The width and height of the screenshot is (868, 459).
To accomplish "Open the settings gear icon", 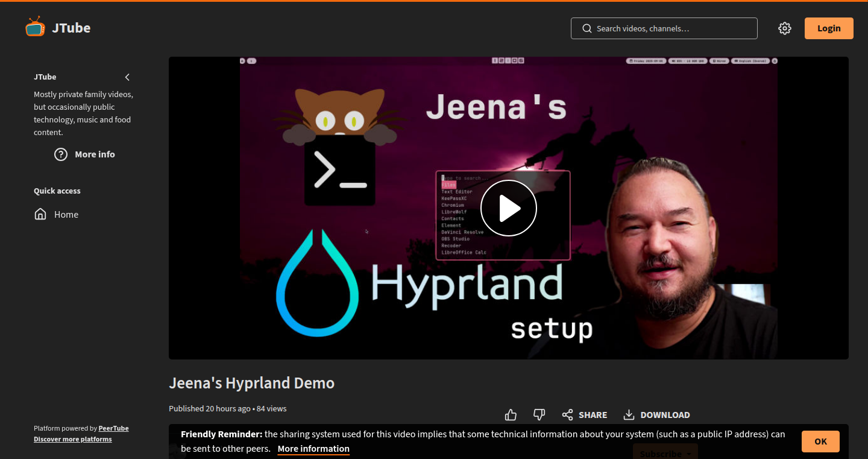I will pyautogui.click(x=784, y=28).
